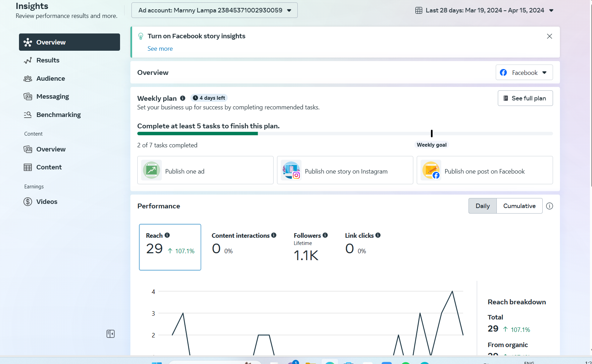Click the Benchmarking magnifier icon
The image size is (592, 364).
pyautogui.click(x=28, y=115)
